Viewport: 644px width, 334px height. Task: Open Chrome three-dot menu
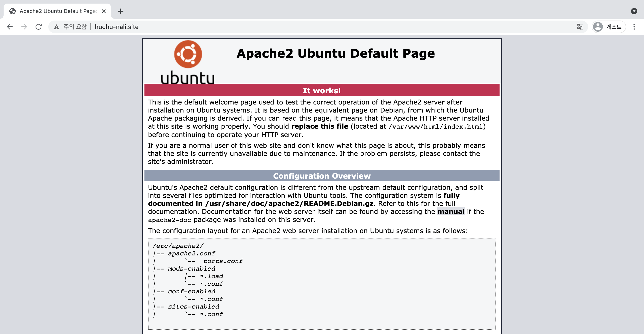(x=634, y=27)
